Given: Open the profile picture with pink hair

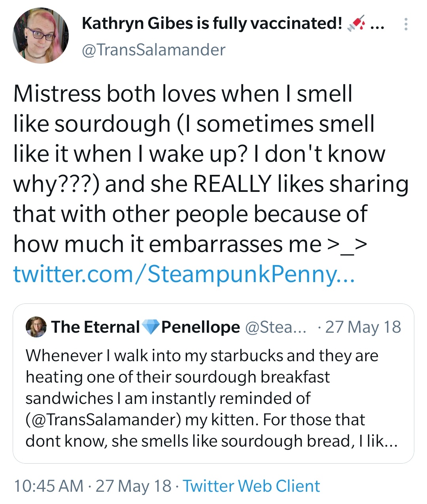Looking at the screenshot, I should (x=41, y=36).
